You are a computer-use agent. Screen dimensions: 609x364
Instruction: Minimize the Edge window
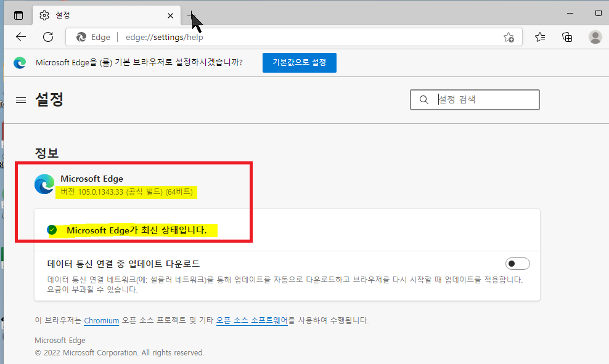(570, 13)
